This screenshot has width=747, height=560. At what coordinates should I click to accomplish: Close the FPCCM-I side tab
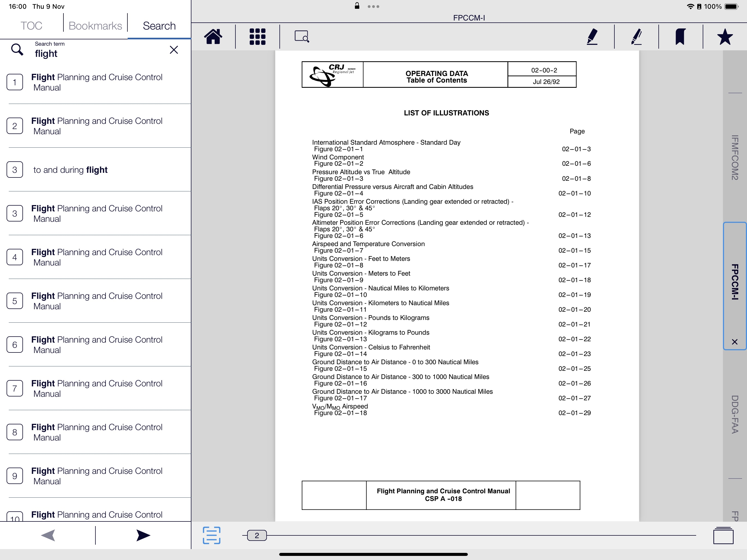tap(734, 342)
